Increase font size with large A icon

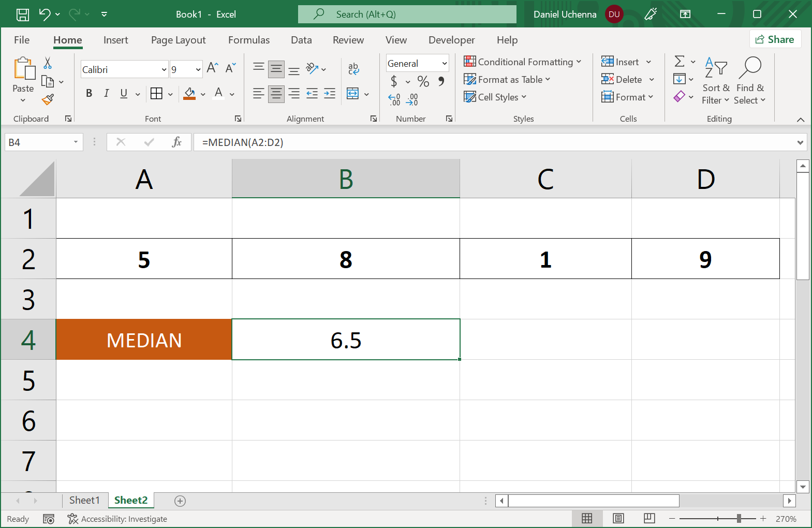(x=212, y=68)
